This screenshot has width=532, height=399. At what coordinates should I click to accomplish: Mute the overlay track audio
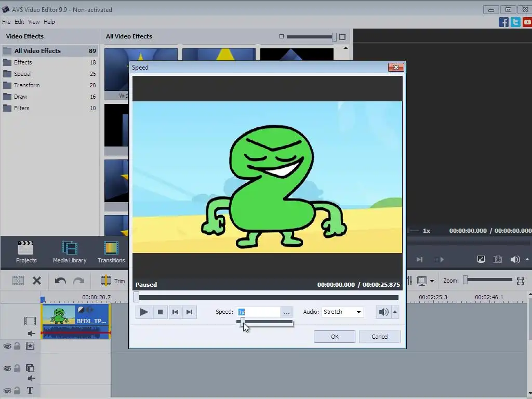[31, 378]
